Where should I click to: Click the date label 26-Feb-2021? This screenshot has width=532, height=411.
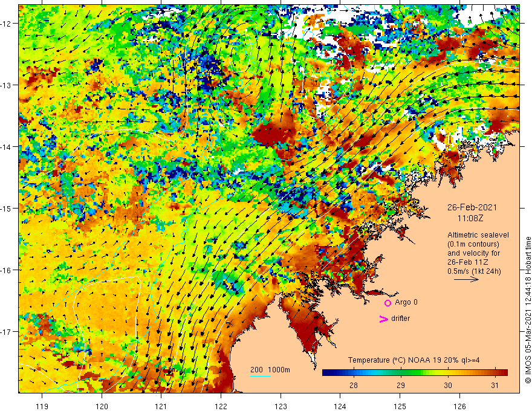[x=472, y=207]
